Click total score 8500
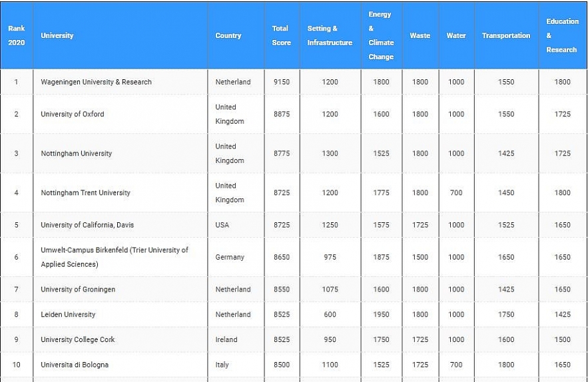This screenshot has width=588, height=382. (x=282, y=365)
